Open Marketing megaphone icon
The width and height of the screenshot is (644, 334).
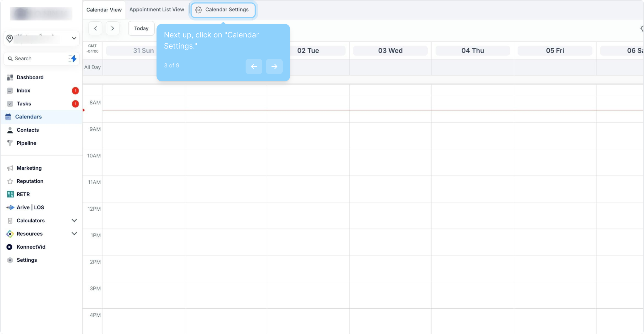click(x=10, y=168)
